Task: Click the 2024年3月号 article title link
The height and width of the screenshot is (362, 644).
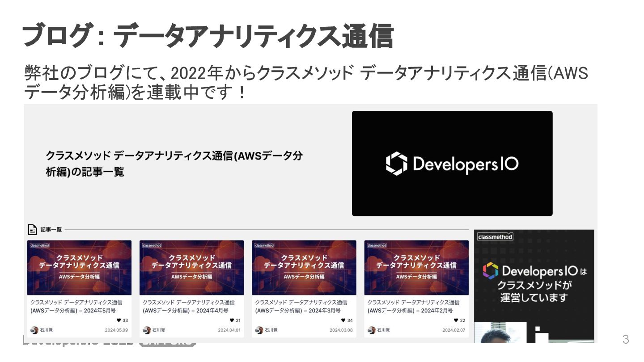Action: point(301,306)
